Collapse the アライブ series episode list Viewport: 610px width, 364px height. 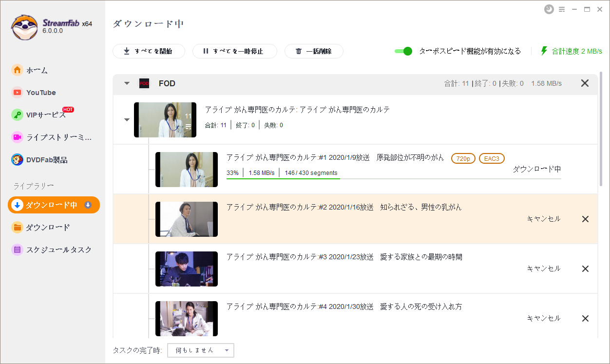point(127,120)
